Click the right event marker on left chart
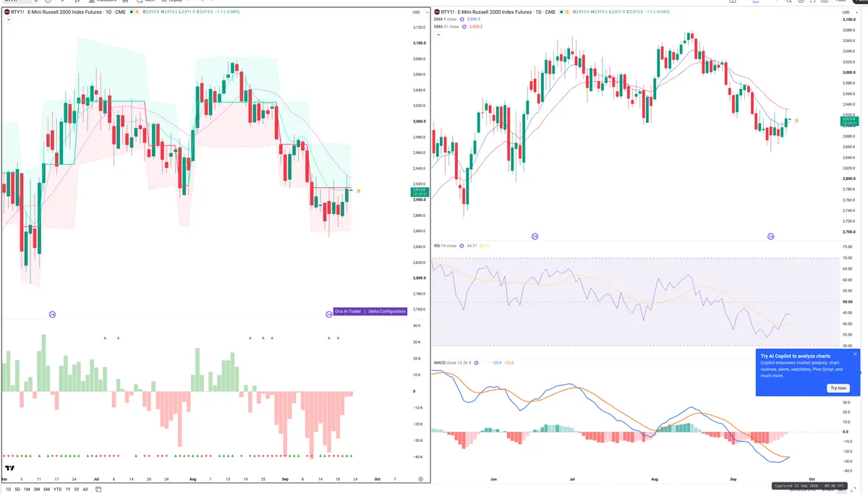 pyautogui.click(x=328, y=314)
